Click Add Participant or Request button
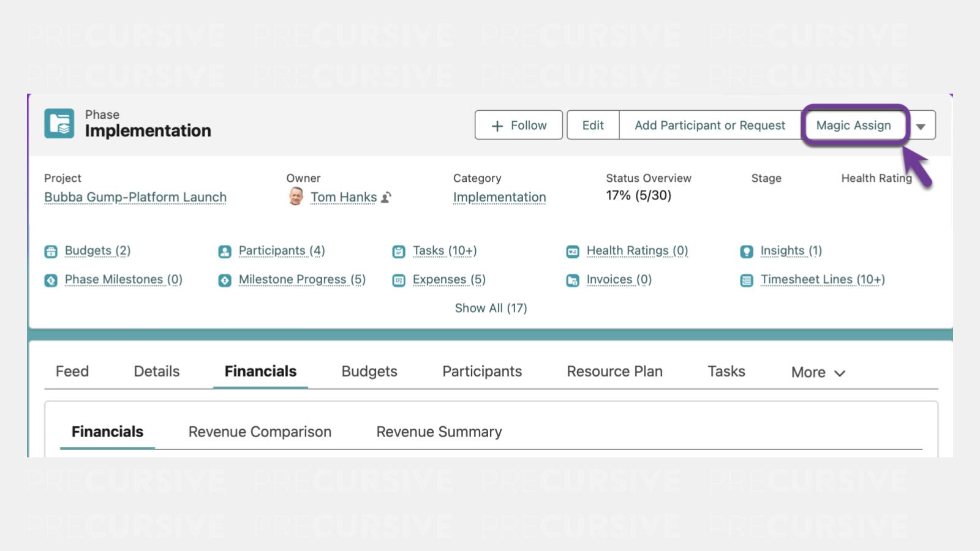This screenshot has height=551, width=980. pos(709,126)
